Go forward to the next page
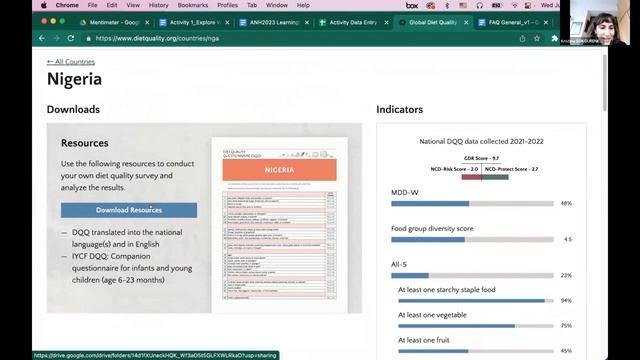The image size is (640, 360). click(56, 38)
